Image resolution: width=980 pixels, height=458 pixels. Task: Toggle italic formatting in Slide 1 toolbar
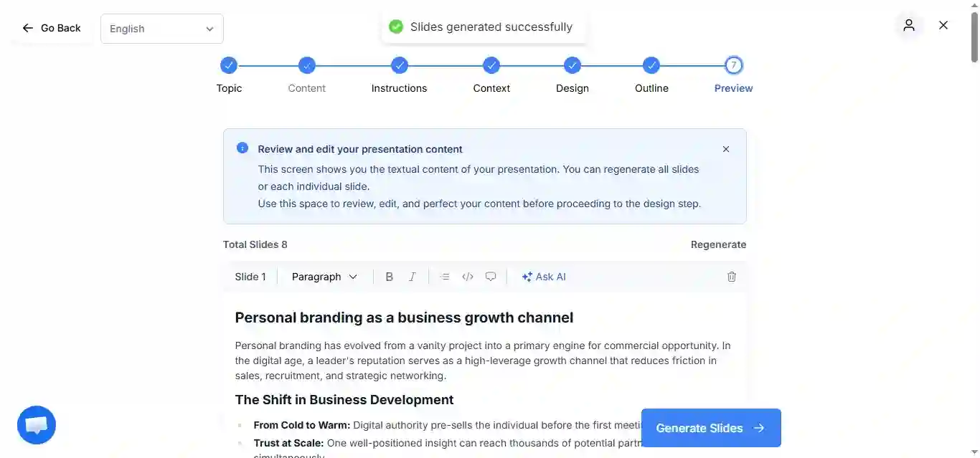pyautogui.click(x=412, y=277)
